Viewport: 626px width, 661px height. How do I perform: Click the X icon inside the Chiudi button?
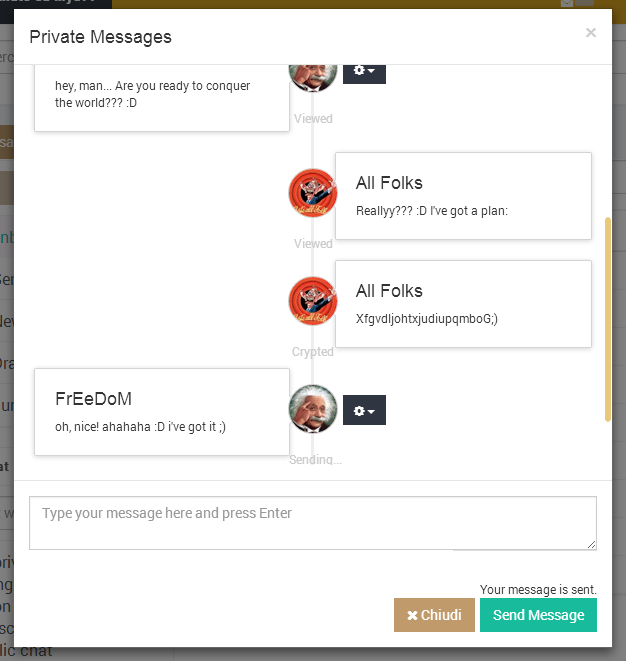[x=412, y=615]
